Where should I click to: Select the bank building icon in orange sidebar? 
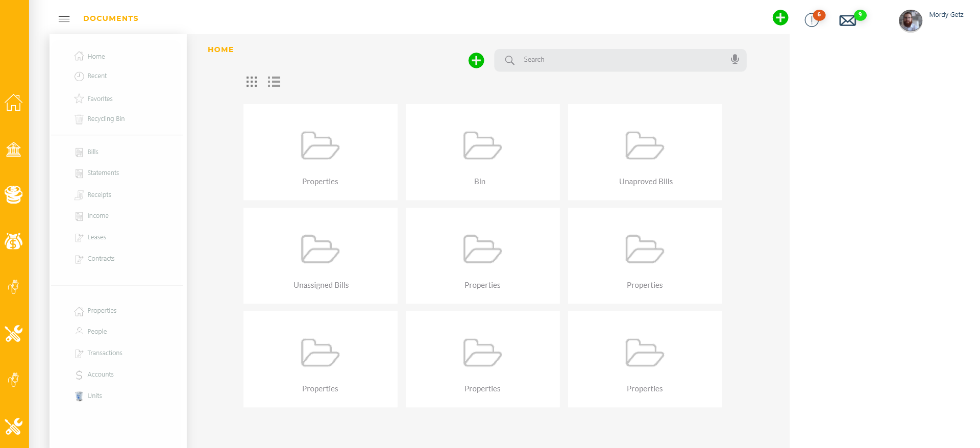[x=14, y=150]
